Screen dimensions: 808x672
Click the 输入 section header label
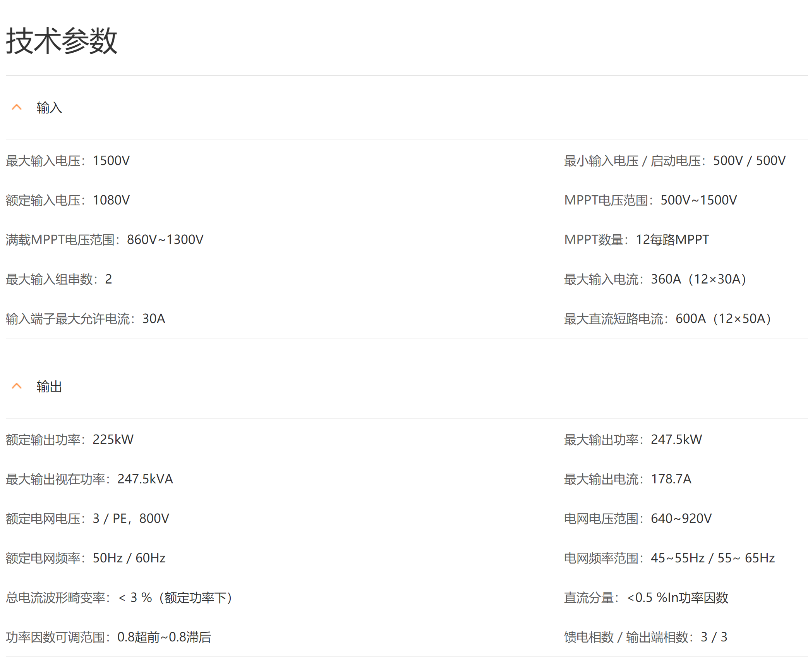[49, 108]
